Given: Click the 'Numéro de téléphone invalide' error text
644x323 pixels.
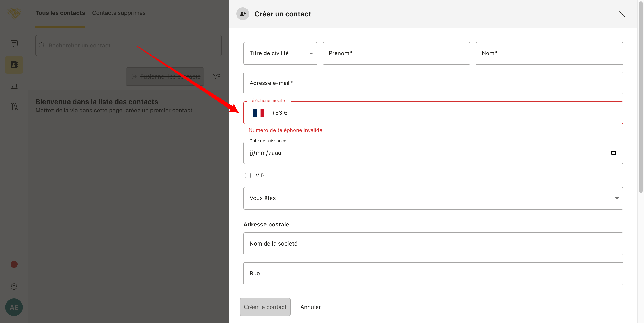Looking at the screenshot, I should 285,130.
